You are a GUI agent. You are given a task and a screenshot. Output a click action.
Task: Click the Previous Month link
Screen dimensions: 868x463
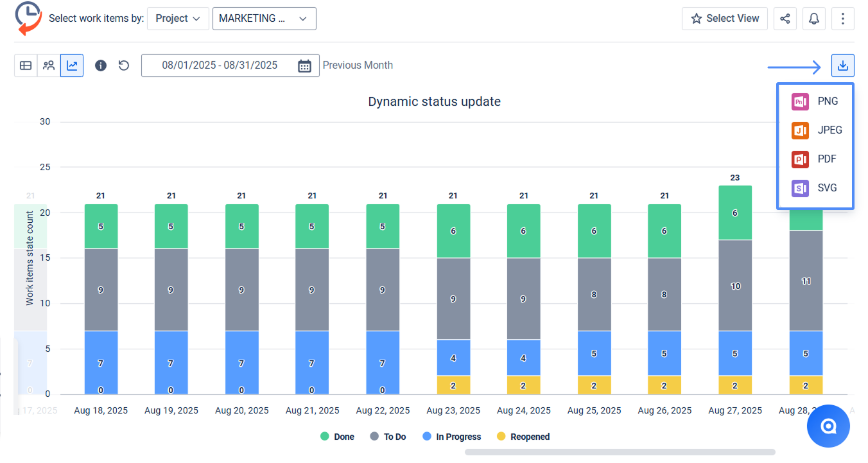pyautogui.click(x=358, y=66)
